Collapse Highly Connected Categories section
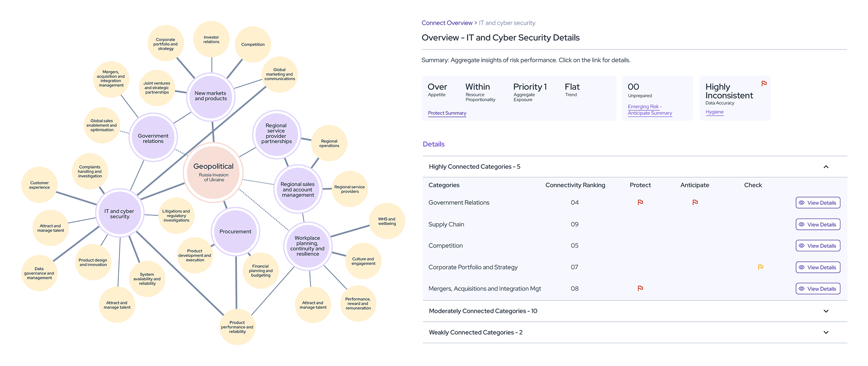The width and height of the screenshot is (868, 366). [826, 167]
